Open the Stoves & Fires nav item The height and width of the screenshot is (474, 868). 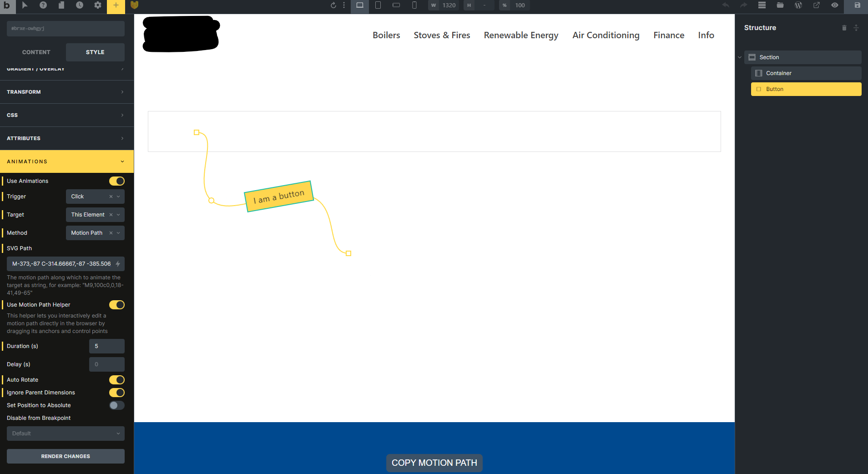442,35
